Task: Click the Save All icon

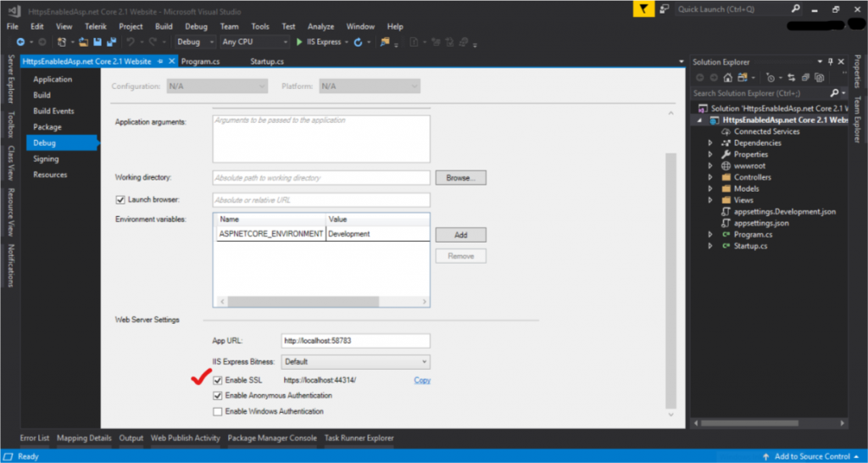Action: click(111, 42)
